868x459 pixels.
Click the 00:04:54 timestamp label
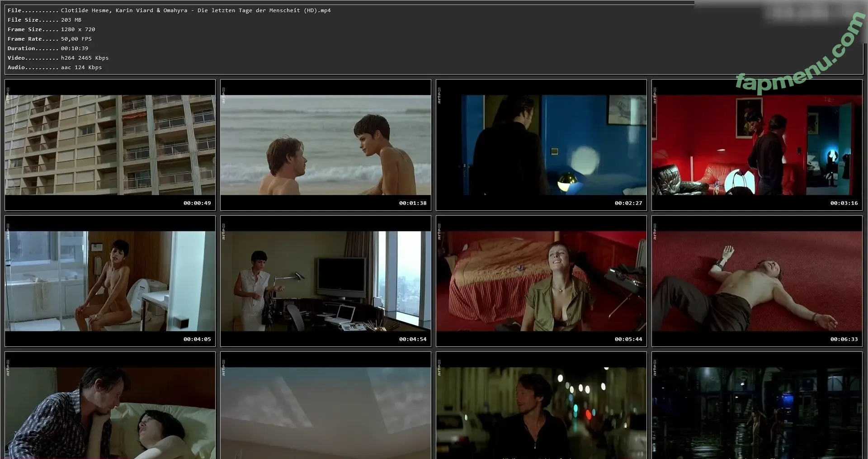tap(413, 339)
